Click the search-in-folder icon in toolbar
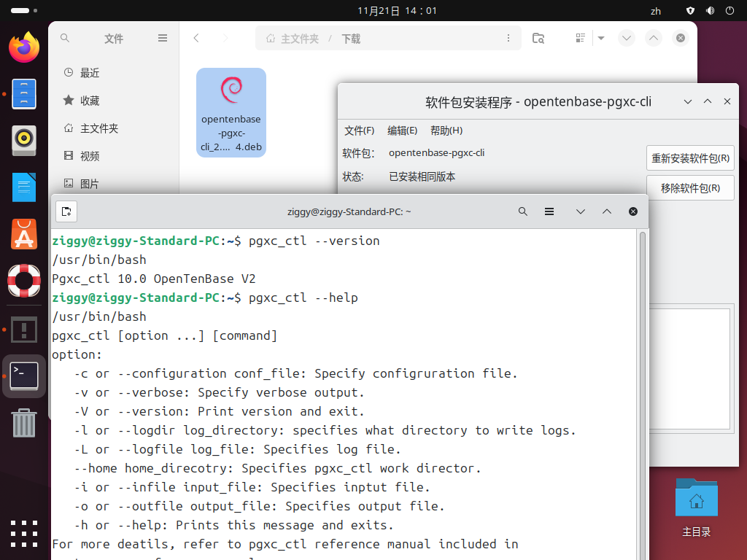 pyautogui.click(x=538, y=38)
